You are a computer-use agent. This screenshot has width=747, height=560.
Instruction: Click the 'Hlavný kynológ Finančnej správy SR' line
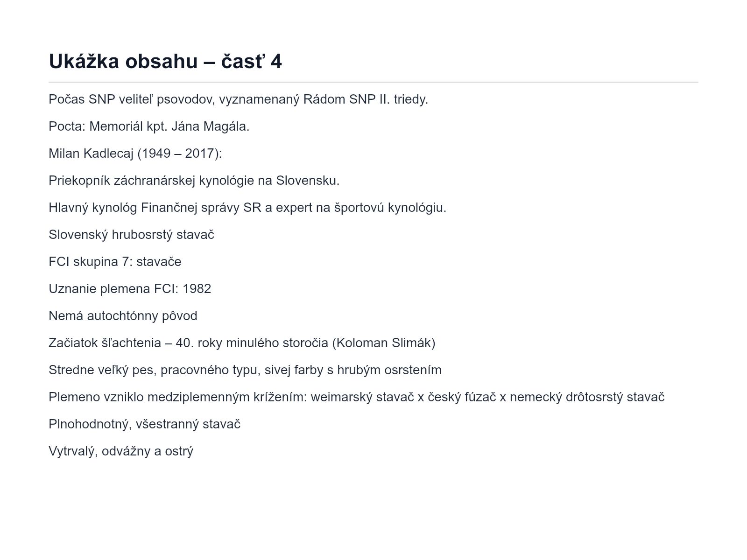tap(247, 208)
